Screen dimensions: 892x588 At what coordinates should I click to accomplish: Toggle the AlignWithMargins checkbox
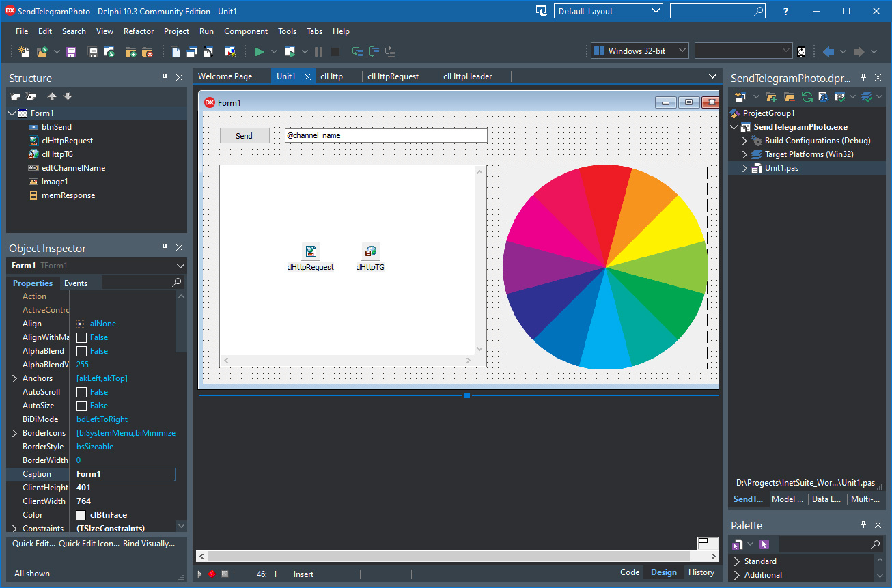click(81, 337)
